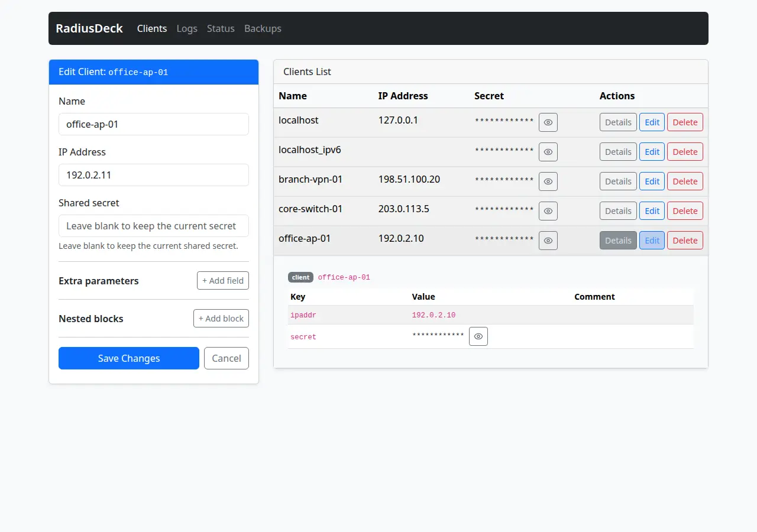This screenshot has width=757, height=532.
Task: Click the ipaddr key in details
Action: [303, 315]
